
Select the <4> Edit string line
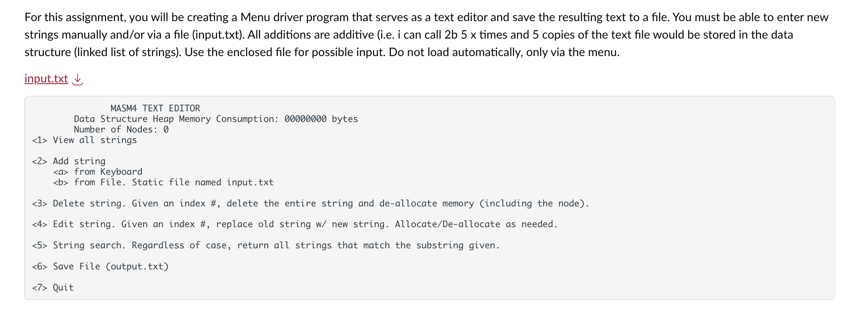(295, 224)
